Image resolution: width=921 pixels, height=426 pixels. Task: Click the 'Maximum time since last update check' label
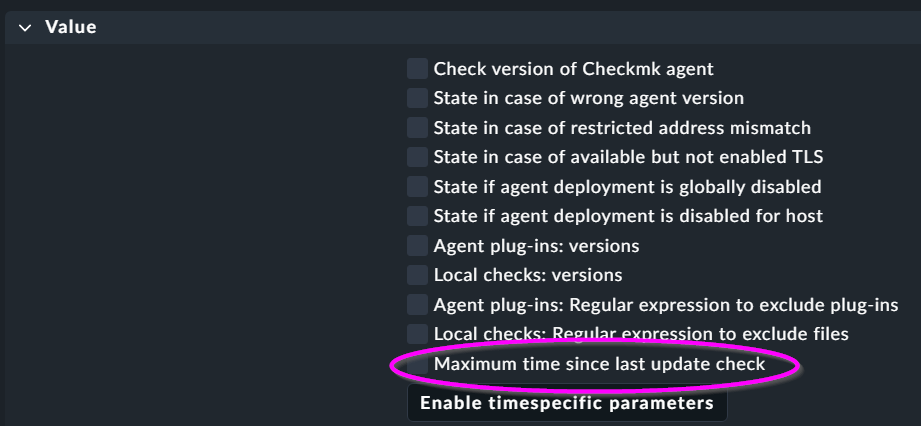599,364
